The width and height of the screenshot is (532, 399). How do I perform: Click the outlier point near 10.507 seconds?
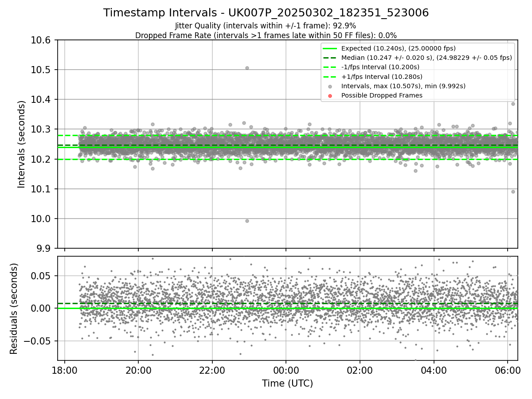247,68
